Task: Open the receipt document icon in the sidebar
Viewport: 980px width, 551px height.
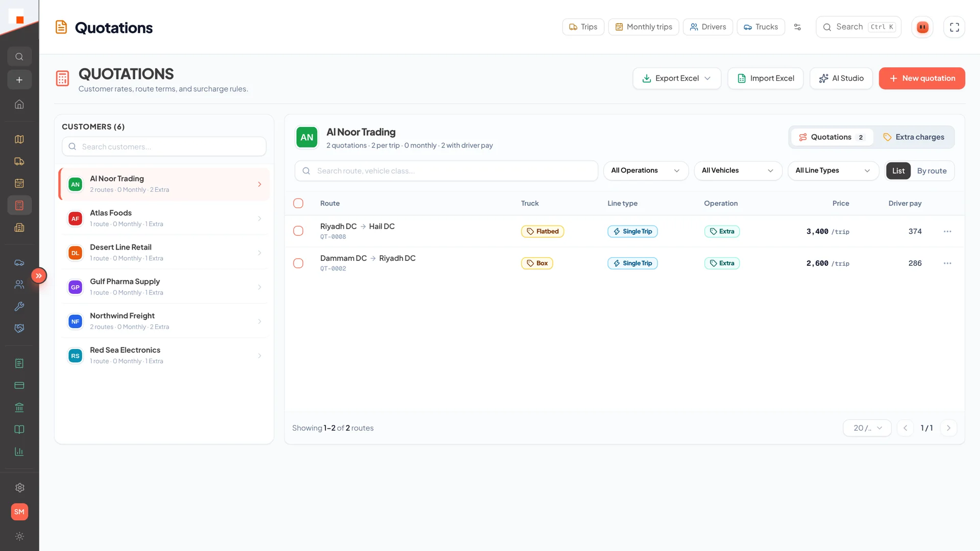Action: [19, 363]
